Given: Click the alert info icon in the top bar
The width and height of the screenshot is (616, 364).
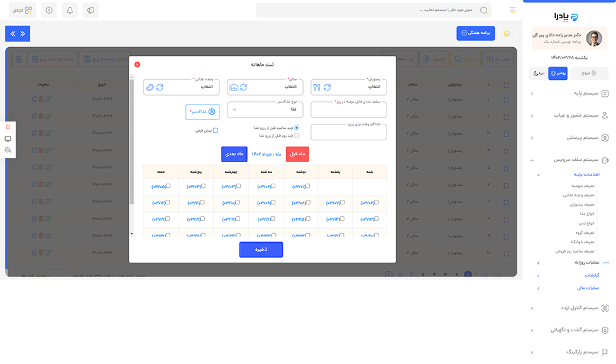Looking at the screenshot, I should point(49,10).
